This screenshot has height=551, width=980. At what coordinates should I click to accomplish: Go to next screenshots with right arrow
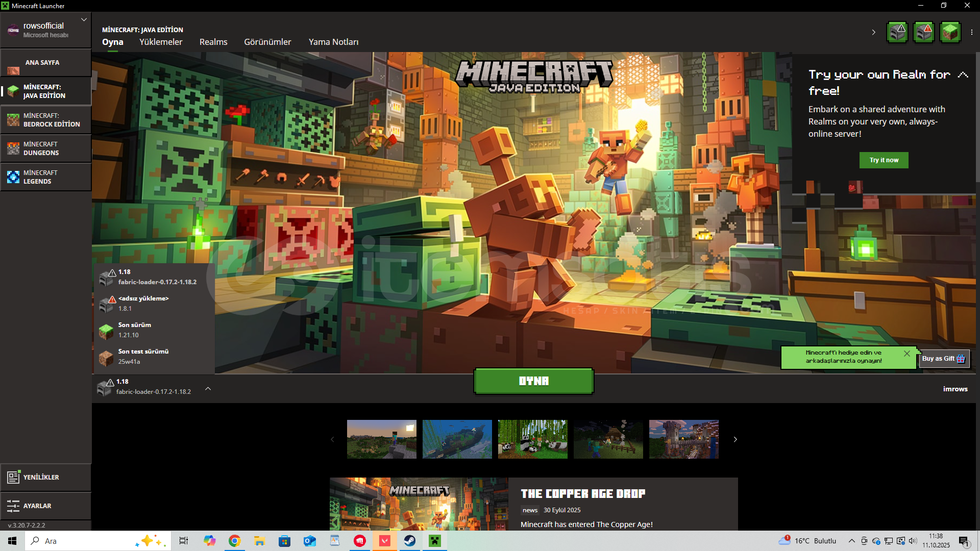point(735,439)
